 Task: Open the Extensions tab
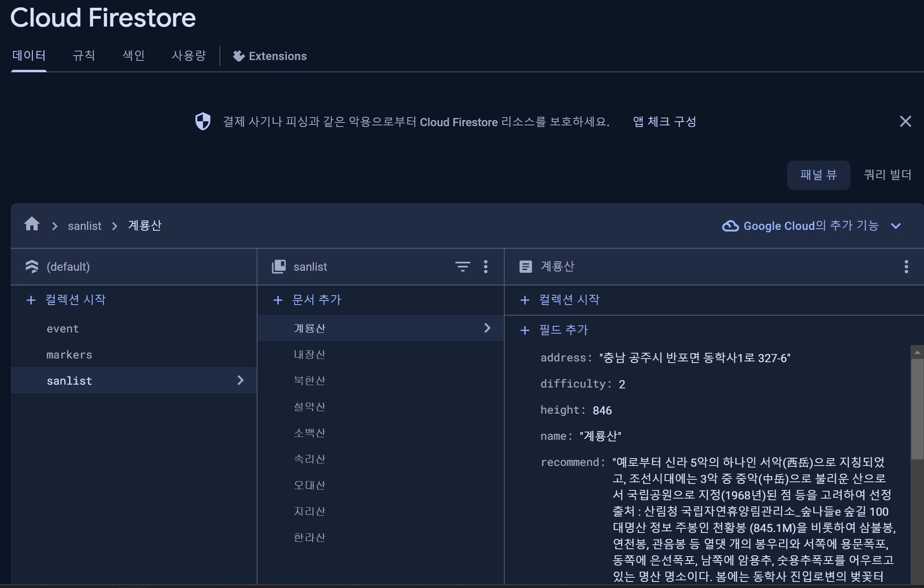(270, 56)
